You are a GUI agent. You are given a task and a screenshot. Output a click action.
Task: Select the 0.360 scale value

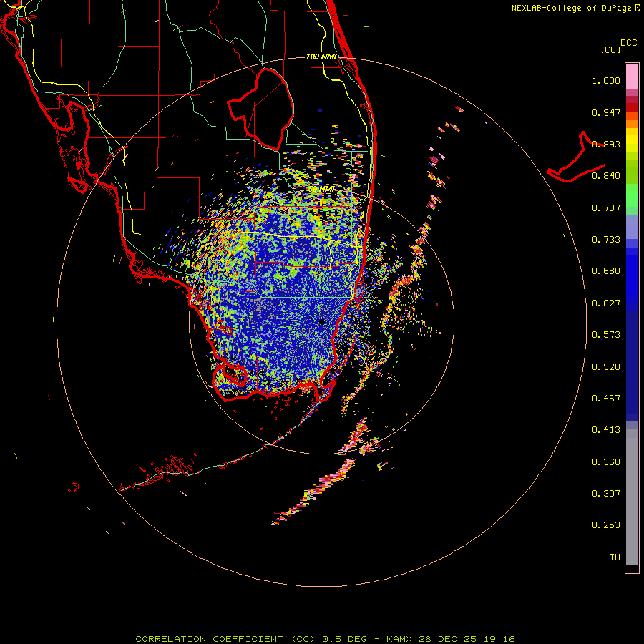click(606, 462)
